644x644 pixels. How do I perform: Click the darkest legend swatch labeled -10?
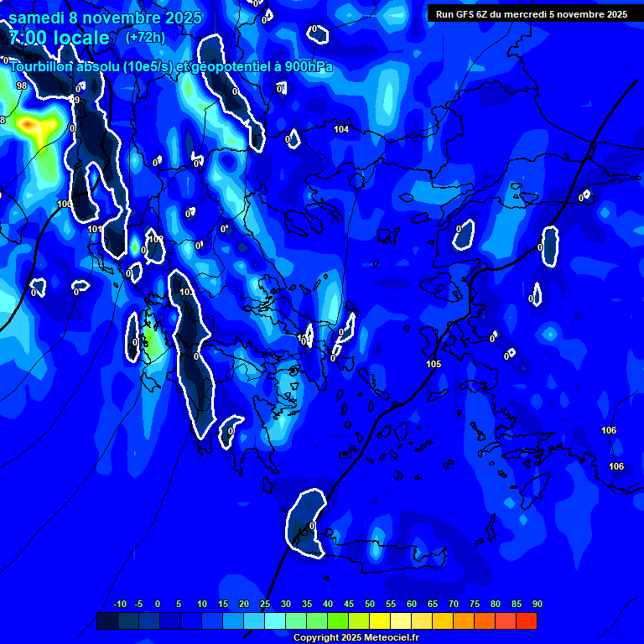point(107,621)
